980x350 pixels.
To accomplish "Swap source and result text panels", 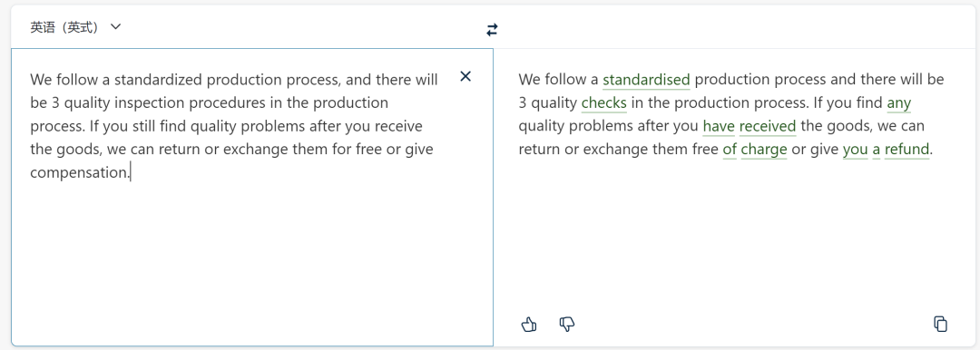I will tap(493, 29).
